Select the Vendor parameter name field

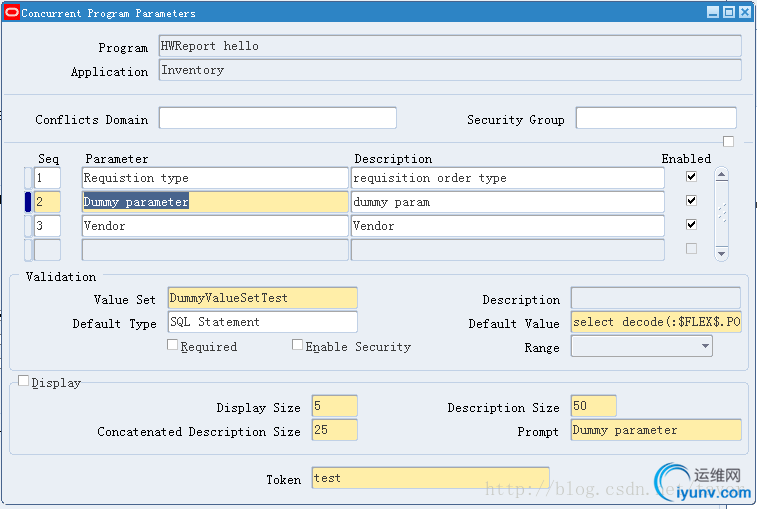pyautogui.click(x=214, y=226)
